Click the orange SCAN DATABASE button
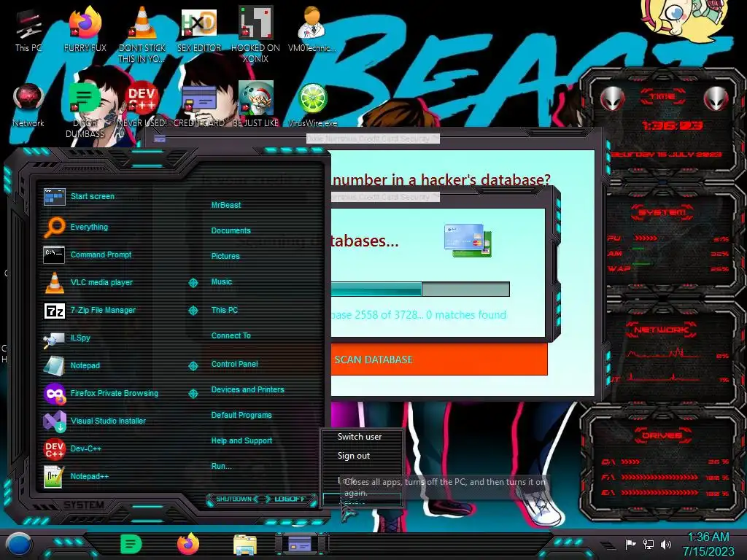747x560 pixels. click(x=438, y=359)
